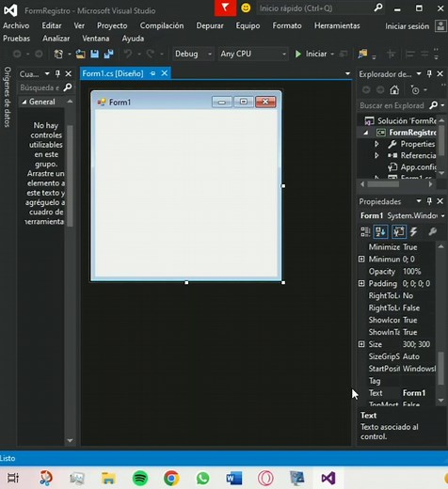This screenshot has height=489, width=448.
Task: Toggle auto-hide pin on the toolbox panel
Action: [57, 74]
